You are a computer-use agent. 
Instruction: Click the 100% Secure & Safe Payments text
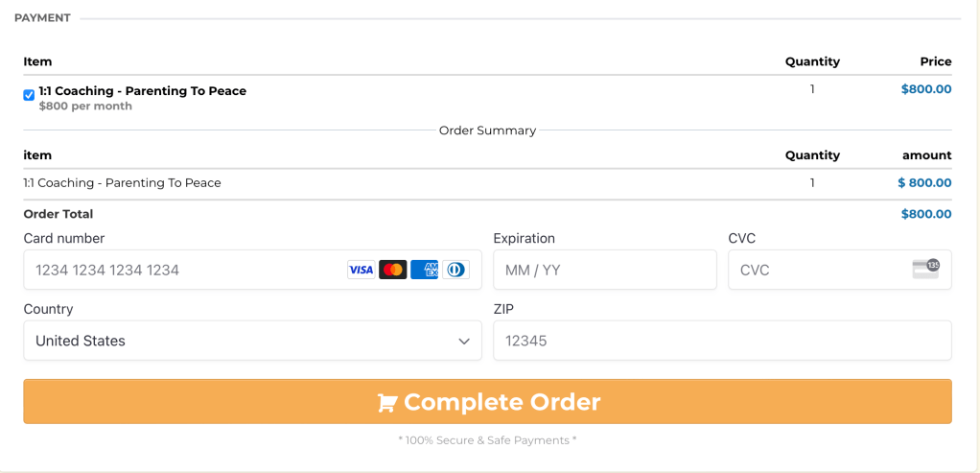tap(487, 440)
